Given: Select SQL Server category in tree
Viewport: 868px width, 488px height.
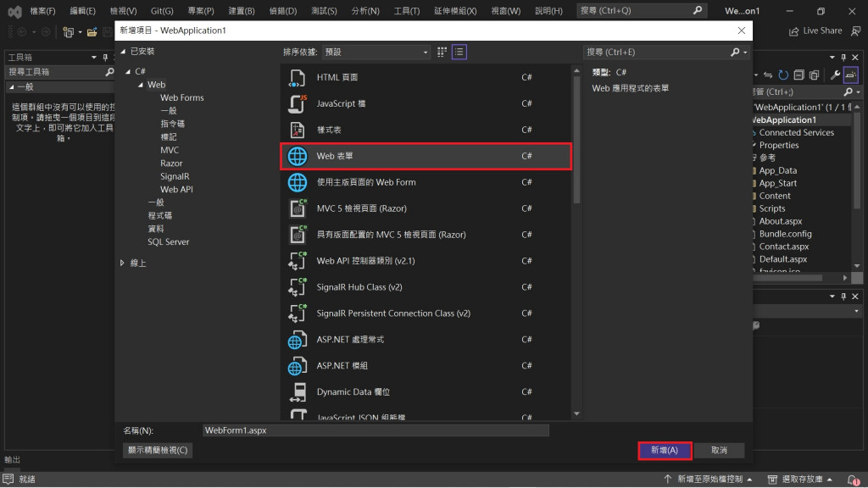Looking at the screenshot, I should [x=169, y=241].
